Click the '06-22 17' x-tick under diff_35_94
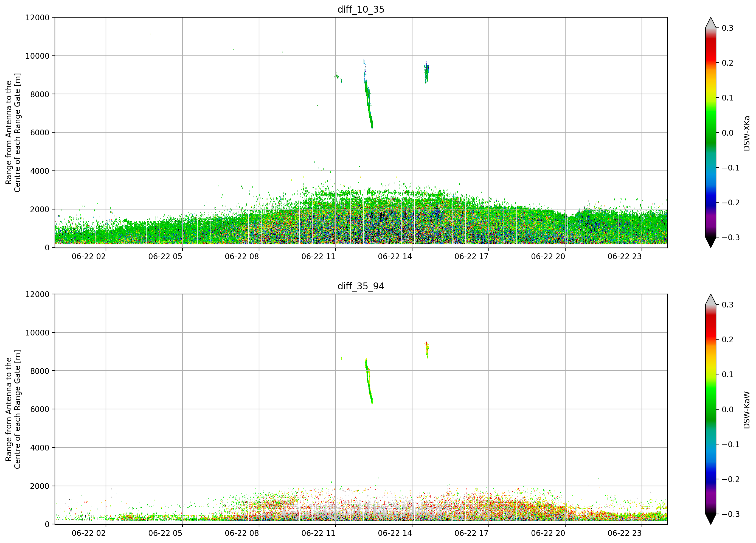The image size is (756, 543). pyautogui.click(x=471, y=533)
